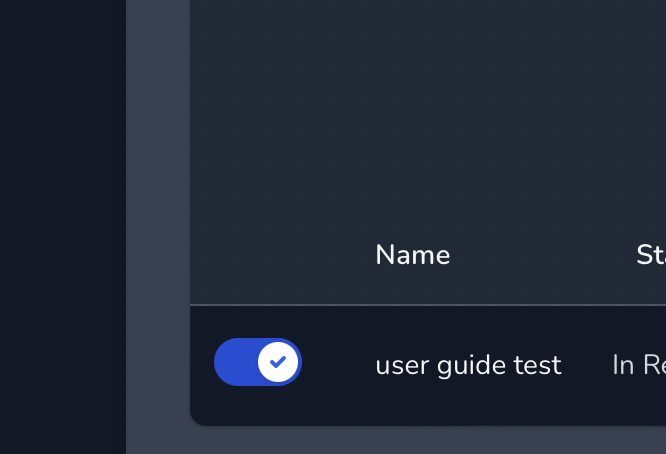Click the checkmark knob on the blue switch
Screen dimensions: 666x454
(x=278, y=362)
